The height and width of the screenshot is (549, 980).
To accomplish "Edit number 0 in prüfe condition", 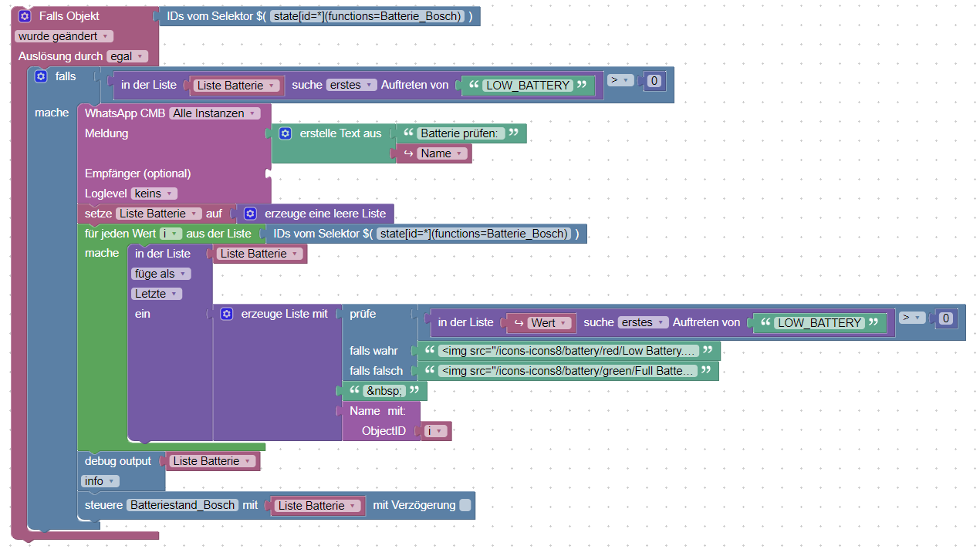I will (946, 318).
